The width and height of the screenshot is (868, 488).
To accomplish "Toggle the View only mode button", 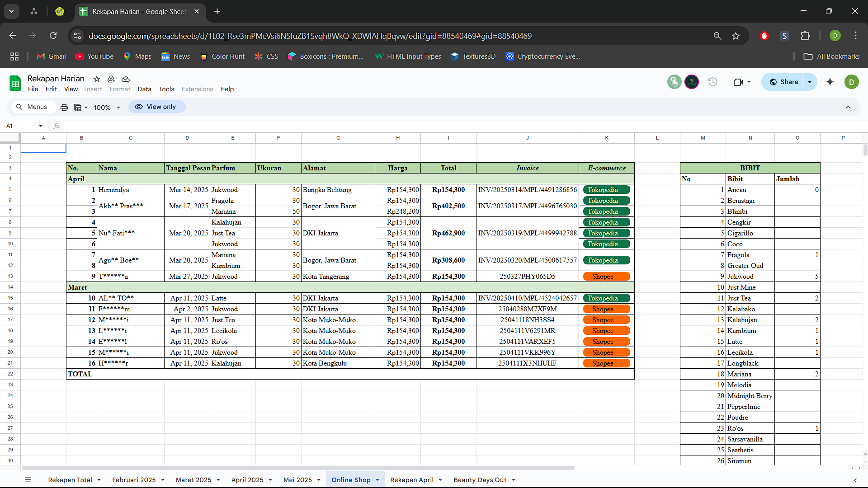I will [156, 107].
